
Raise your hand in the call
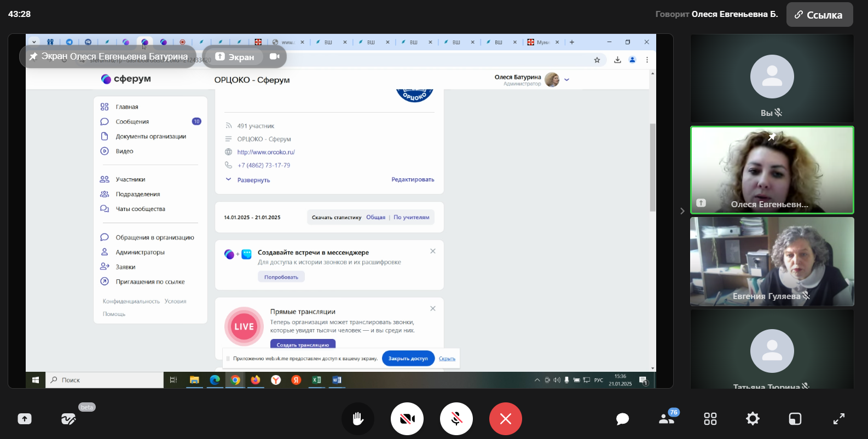(358, 419)
